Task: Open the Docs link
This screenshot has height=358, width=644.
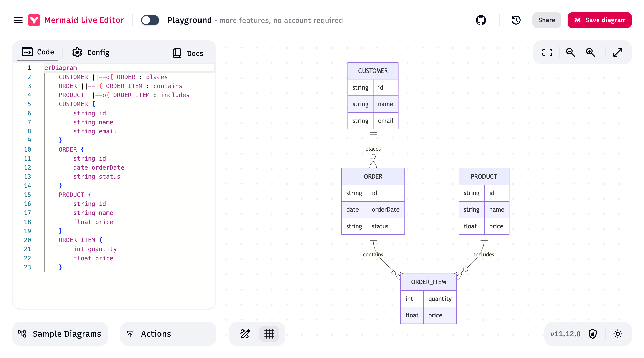Action: point(188,53)
